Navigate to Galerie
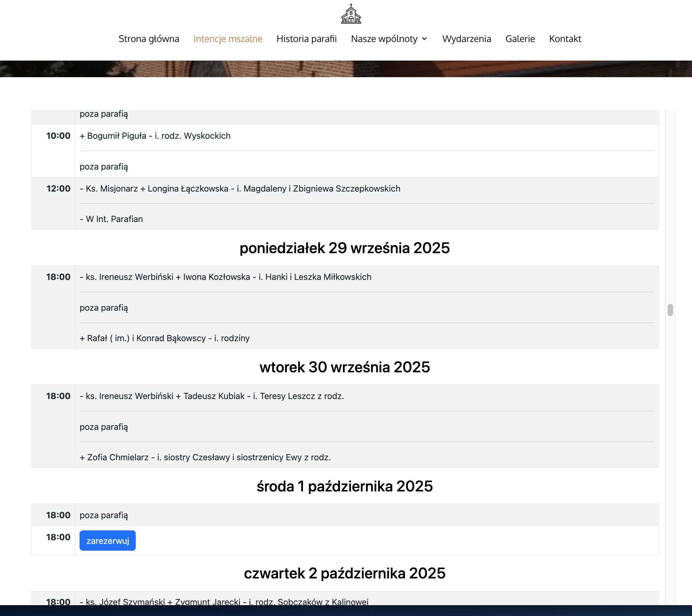 tap(520, 39)
